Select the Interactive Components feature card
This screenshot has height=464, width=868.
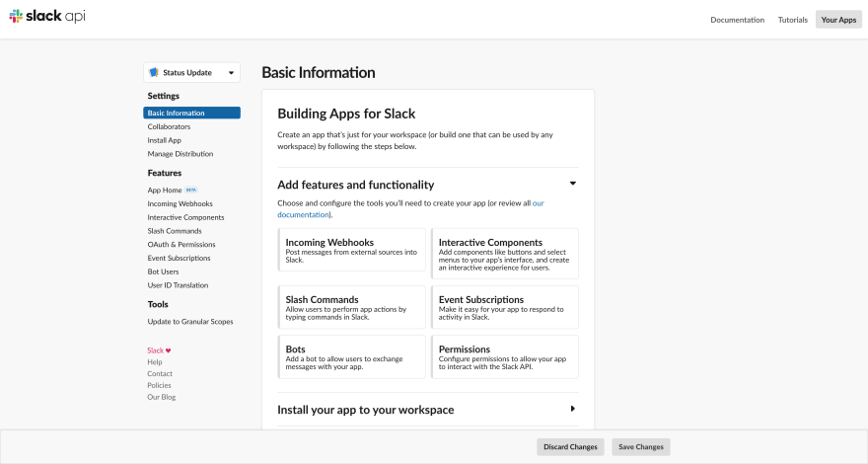point(504,254)
